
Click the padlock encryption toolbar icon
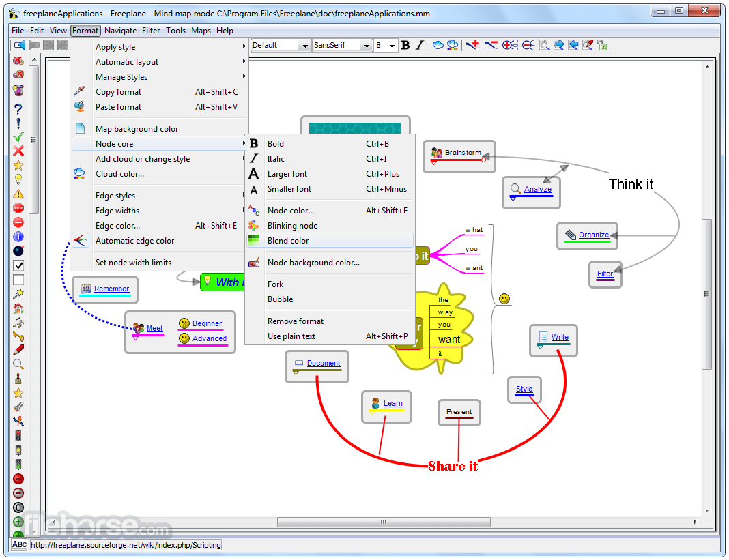603,45
